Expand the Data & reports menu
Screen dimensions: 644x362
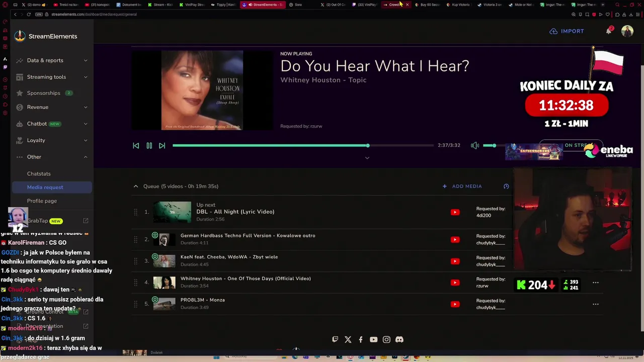(x=52, y=60)
